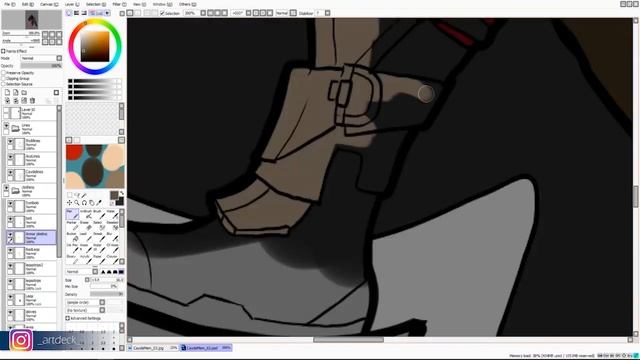Choose the rectangular selection tool
The height and width of the screenshot is (360, 640).
pyautogui.click(x=69, y=195)
